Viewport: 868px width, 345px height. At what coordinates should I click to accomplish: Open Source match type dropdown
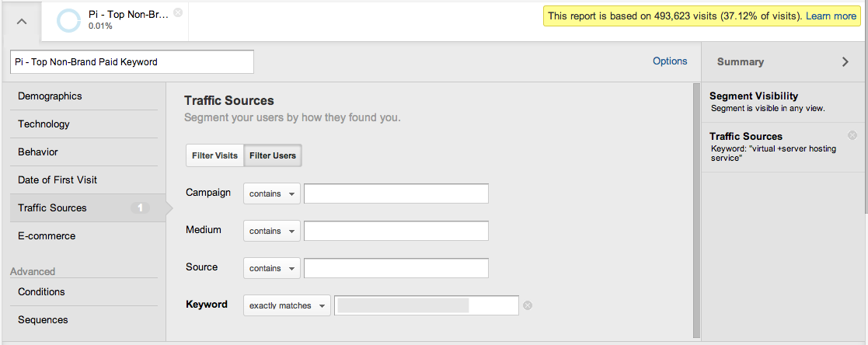pos(272,268)
